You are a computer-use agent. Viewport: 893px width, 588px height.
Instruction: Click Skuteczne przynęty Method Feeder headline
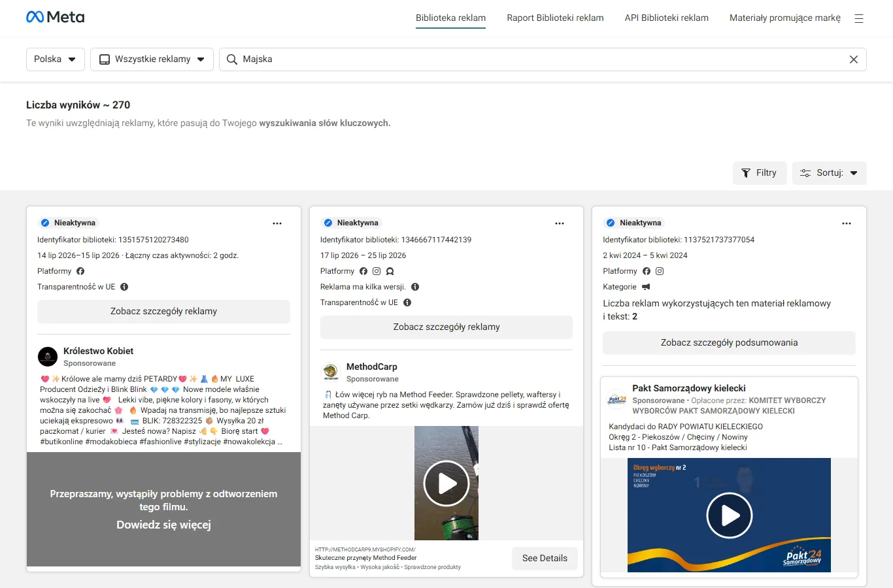[x=366, y=558]
